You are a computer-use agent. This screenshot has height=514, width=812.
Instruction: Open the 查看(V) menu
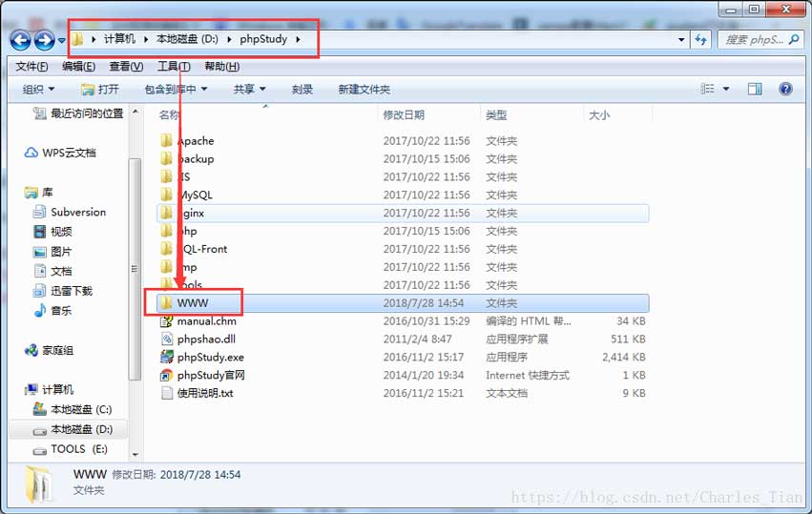coord(126,66)
